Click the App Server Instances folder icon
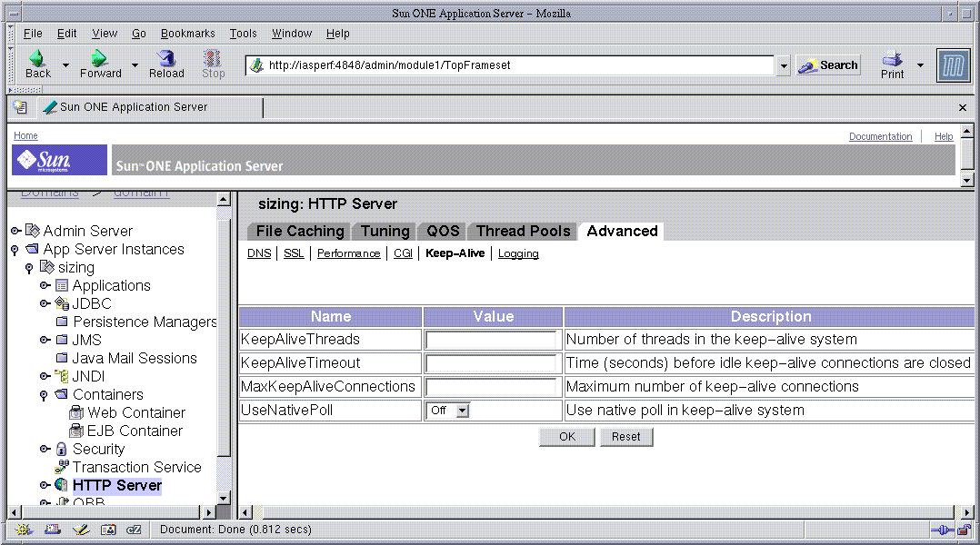This screenshot has height=545, width=980. pyautogui.click(x=33, y=249)
